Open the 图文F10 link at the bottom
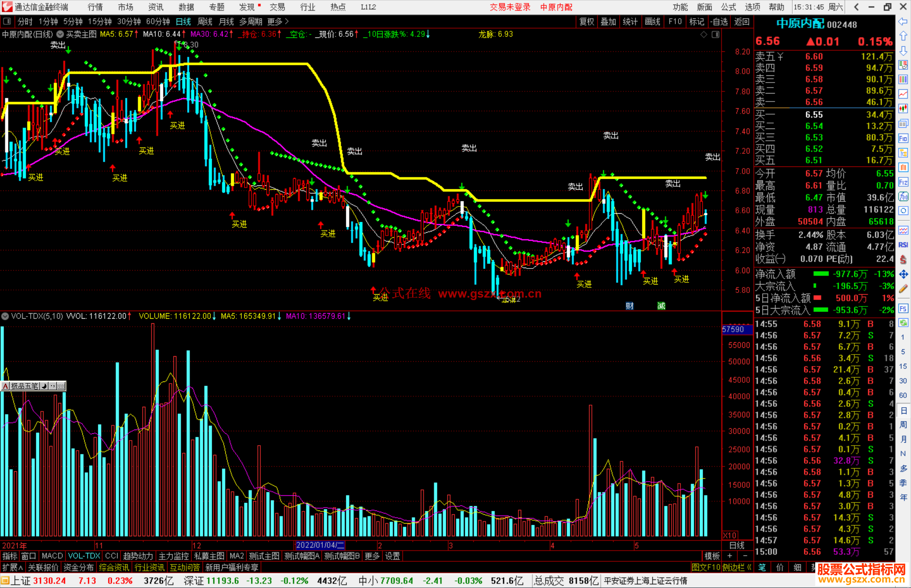The image size is (911, 588). [x=706, y=567]
